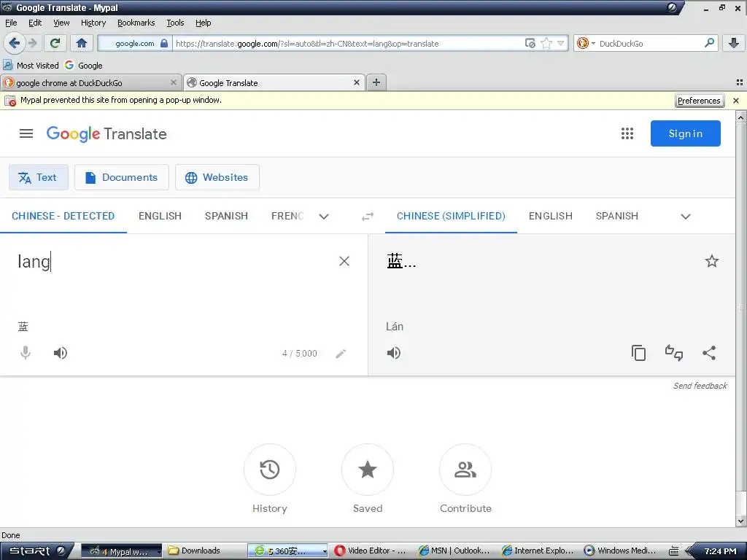Expand more target languages chevron
The height and width of the screenshot is (560, 747).
685,217
